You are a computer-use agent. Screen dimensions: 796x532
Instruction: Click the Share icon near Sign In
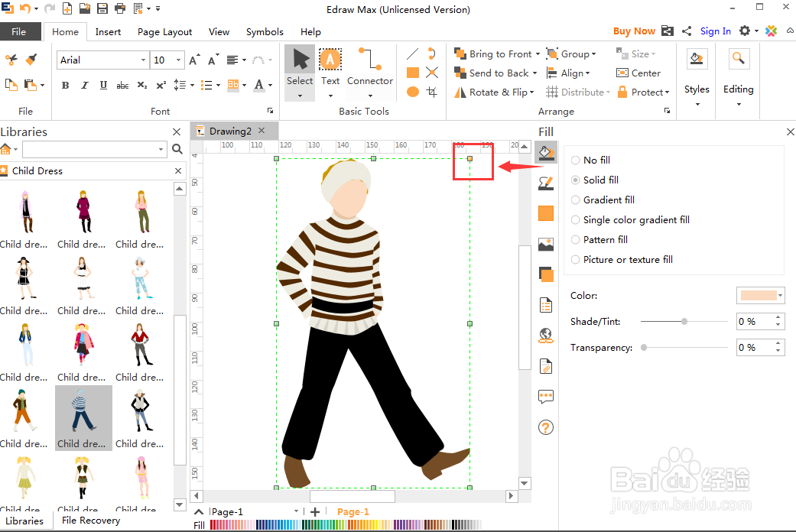[687, 31]
